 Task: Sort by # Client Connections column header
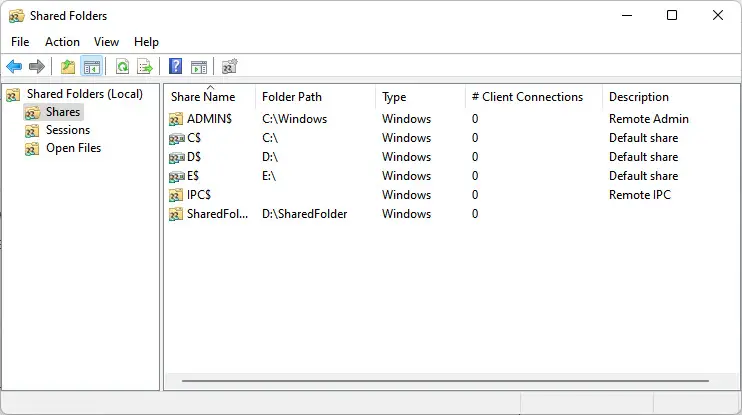(534, 97)
